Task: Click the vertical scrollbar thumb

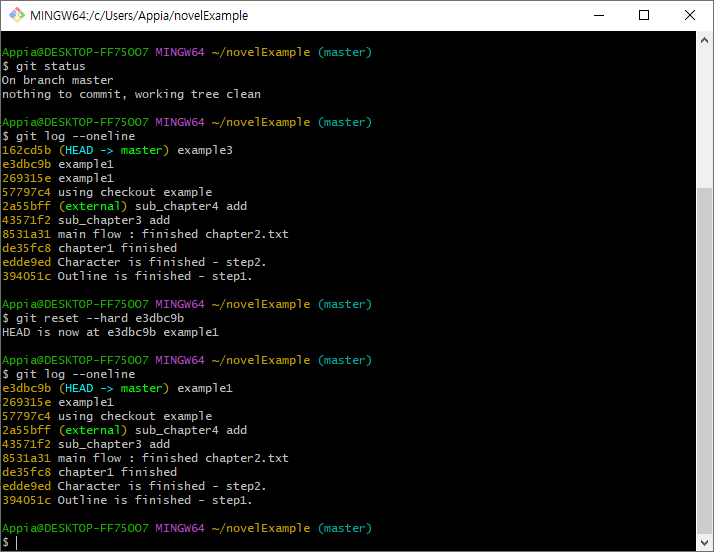Action: tap(704, 360)
